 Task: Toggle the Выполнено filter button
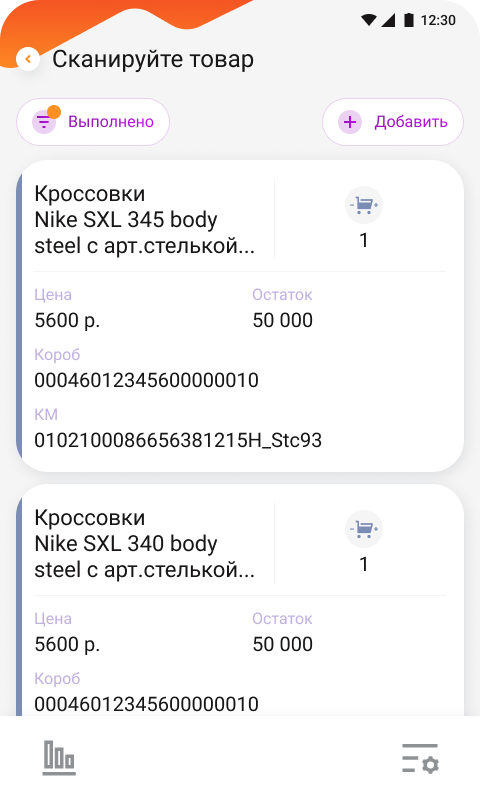(93, 122)
